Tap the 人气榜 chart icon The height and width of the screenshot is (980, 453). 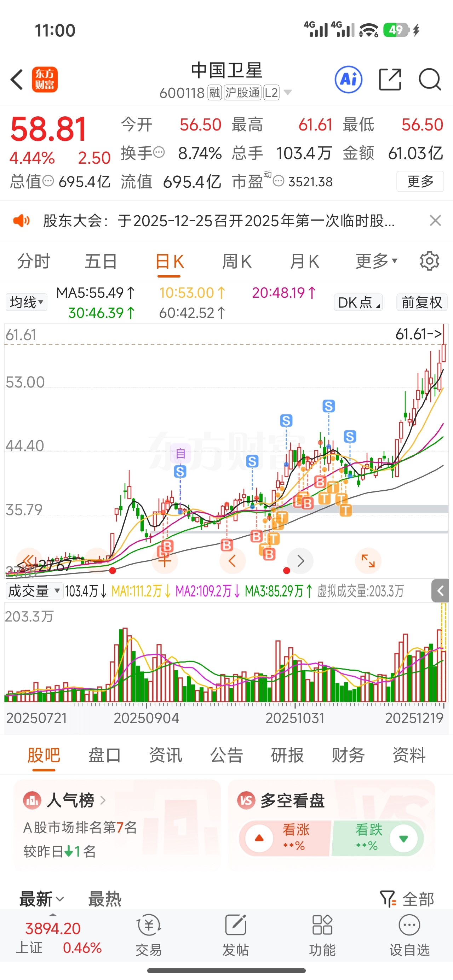(x=33, y=800)
